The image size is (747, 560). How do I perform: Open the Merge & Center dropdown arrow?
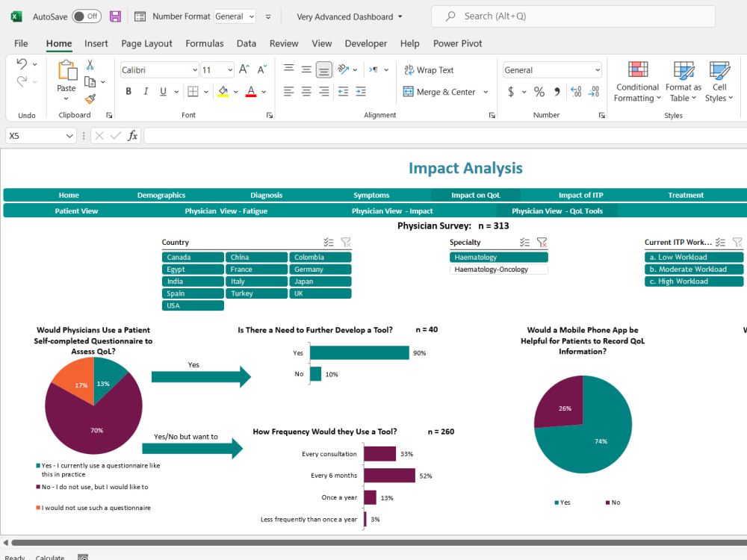coord(486,92)
